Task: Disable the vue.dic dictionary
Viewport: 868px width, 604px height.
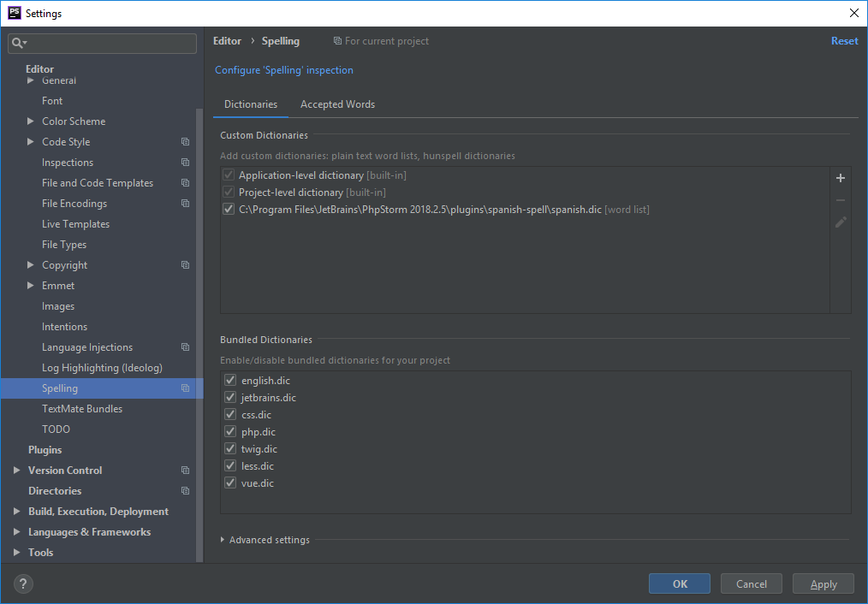Action: [230, 483]
